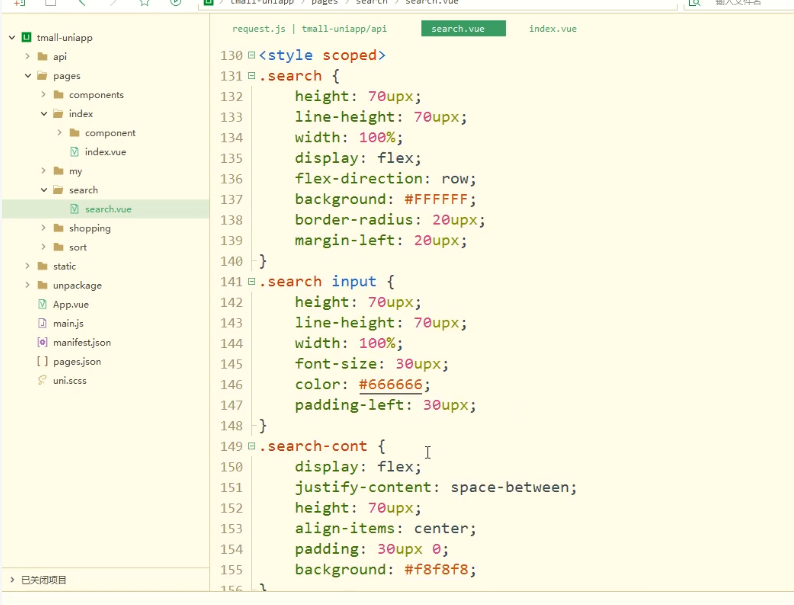Click the manifest.json file icon
The width and height of the screenshot is (794, 605).
coord(43,342)
